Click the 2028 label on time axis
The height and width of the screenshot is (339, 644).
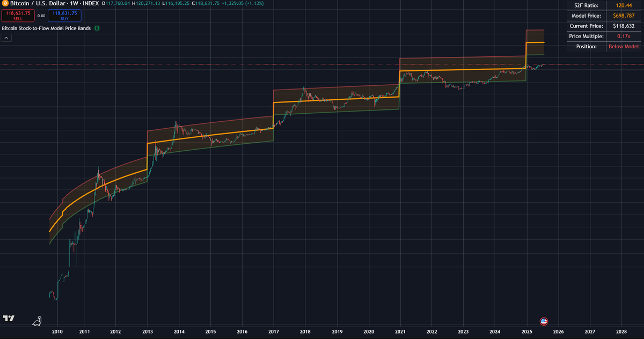621,332
